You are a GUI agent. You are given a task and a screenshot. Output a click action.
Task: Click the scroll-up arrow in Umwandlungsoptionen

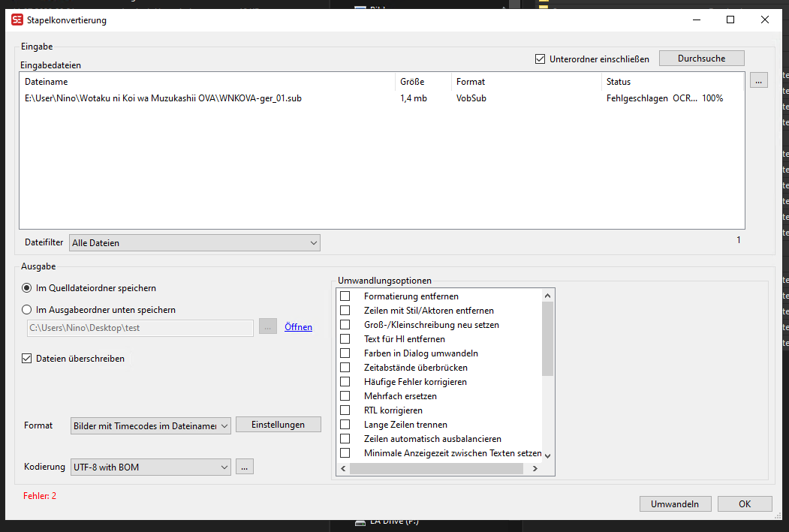click(547, 295)
